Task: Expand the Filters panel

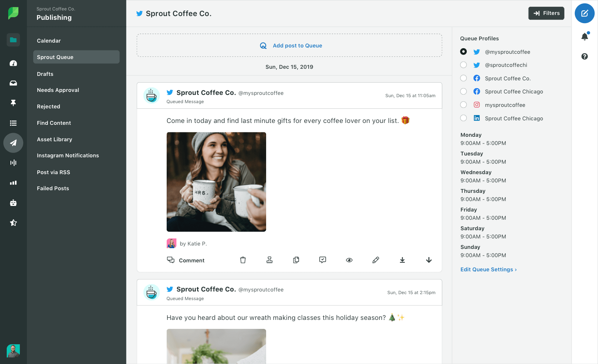Action: tap(546, 13)
